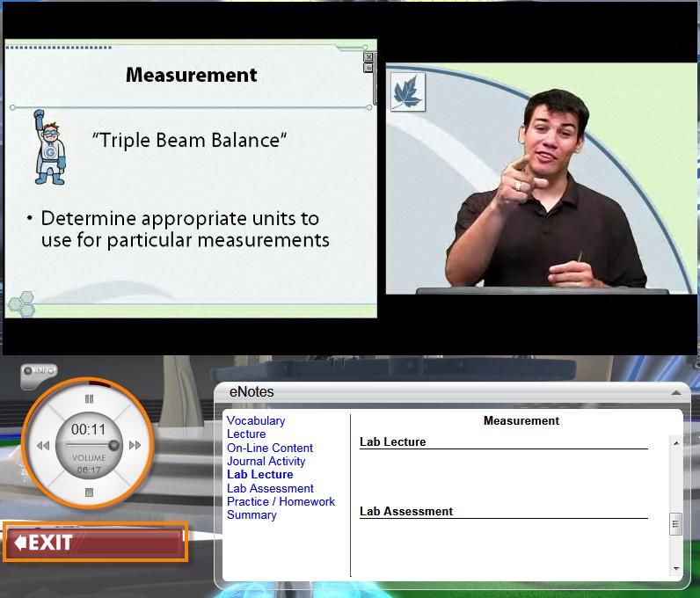This screenshot has width=700, height=598.
Task: Click the elapsed time 00:11 display
Action: click(x=89, y=429)
